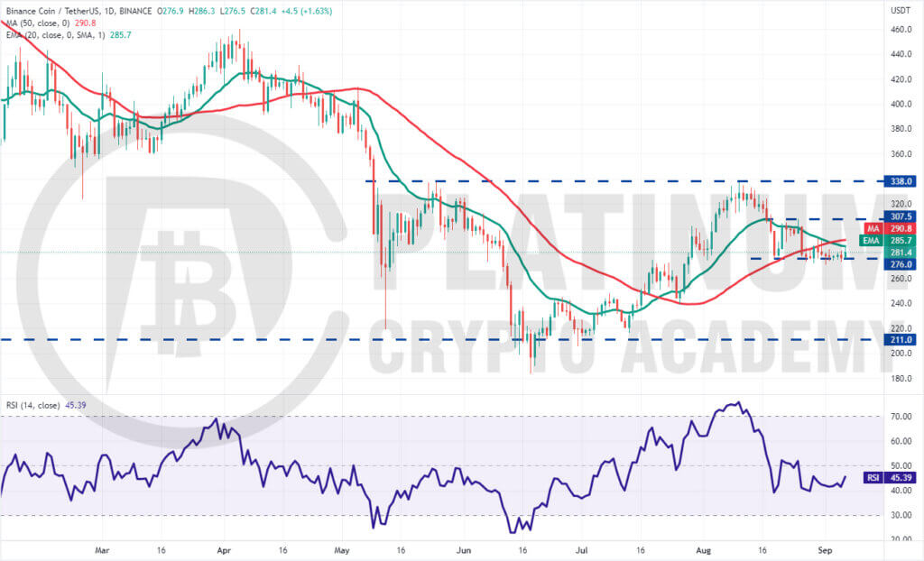
Task: Click the 307.5 horizontal line price label
Action: [x=901, y=216]
